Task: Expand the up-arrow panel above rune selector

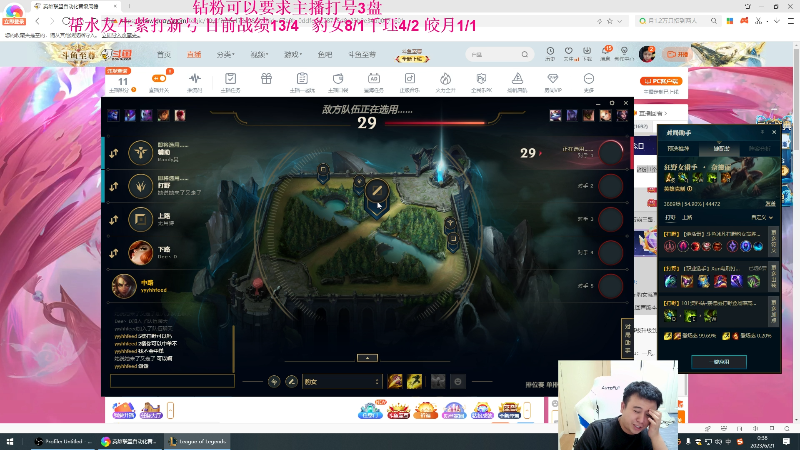Action: pyautogui.click(x=367, y=358)
